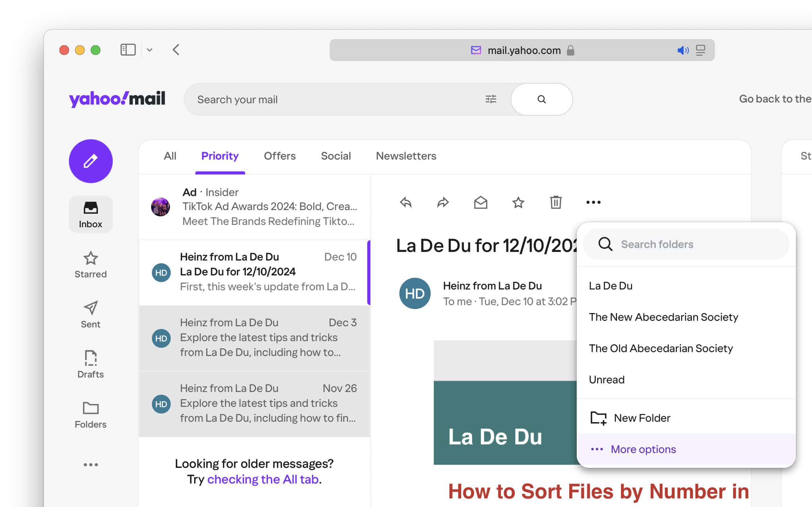Screen dimensions: 812x507
Task: Forward the open email
Action: tap(443, 202)
